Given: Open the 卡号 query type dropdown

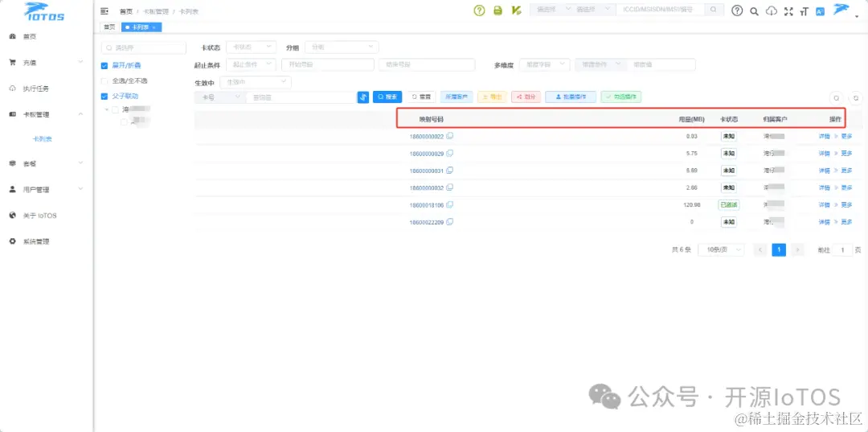Looking at the screenshot, I should tap(219, 97).
